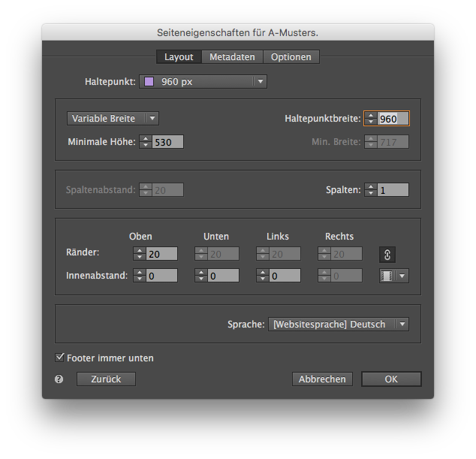
Task: Click the Ränder Oben input field
Action: 162,254
